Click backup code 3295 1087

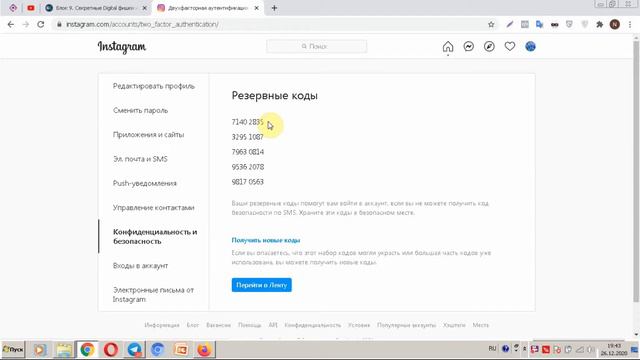pos(247,137)
